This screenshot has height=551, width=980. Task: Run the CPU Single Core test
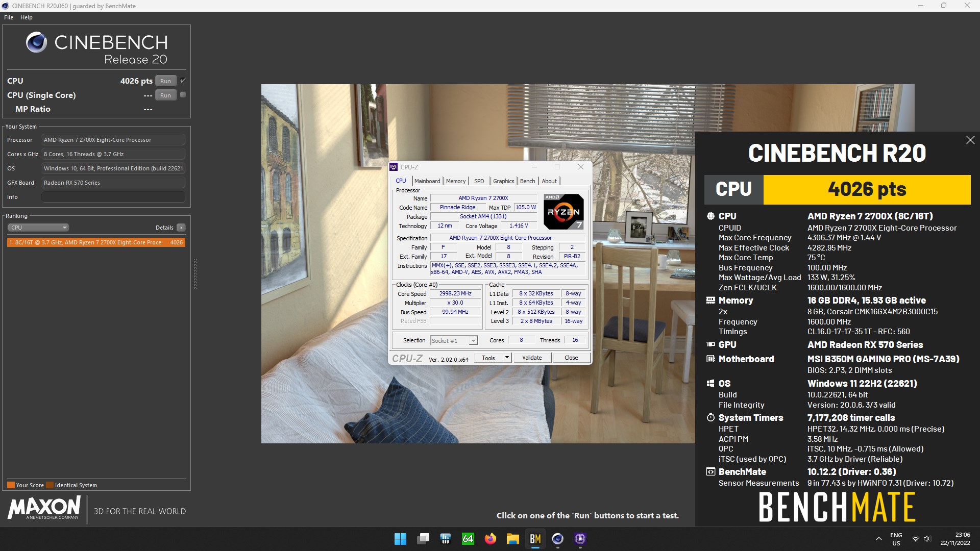[x=165, y=95]
